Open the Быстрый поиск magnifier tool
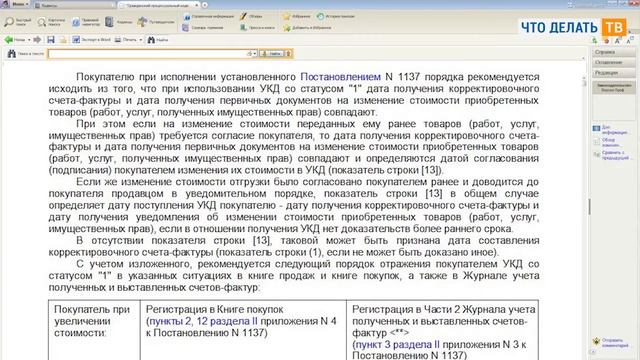The height and width of the screenshot is (360, 640). 18,22
